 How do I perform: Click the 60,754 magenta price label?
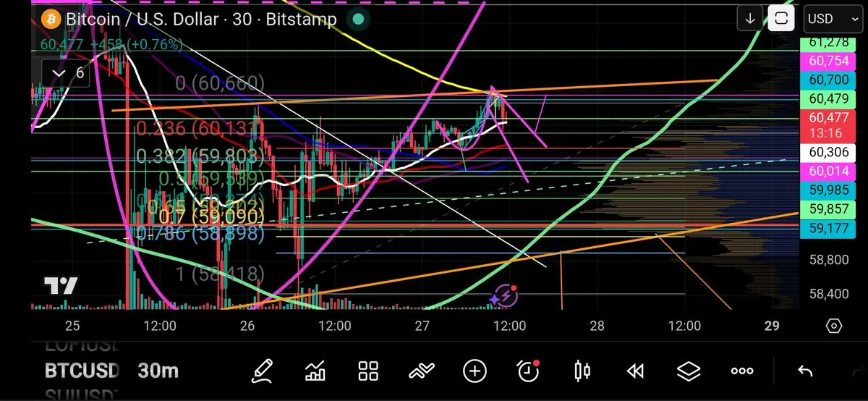829,62
